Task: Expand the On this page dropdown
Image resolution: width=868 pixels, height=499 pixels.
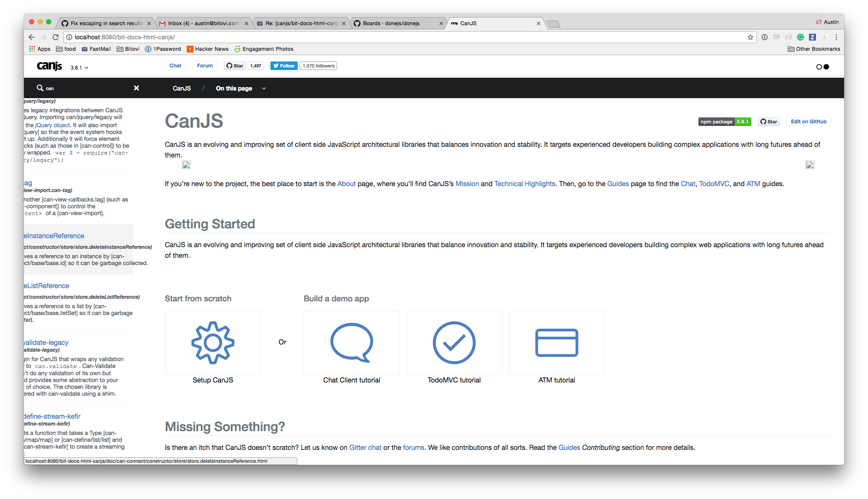Action: tap(240, 88)
